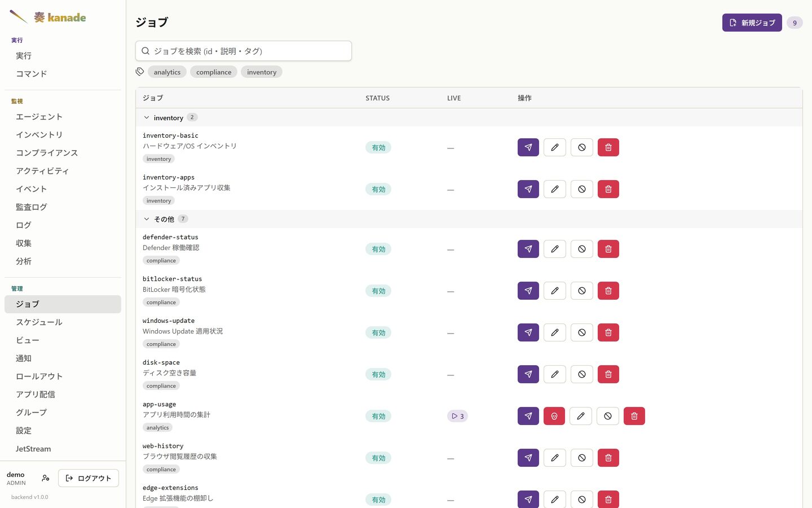Run the web-history job
The width and height of the screenshot is (812, 508).
[x=528, y=458]
